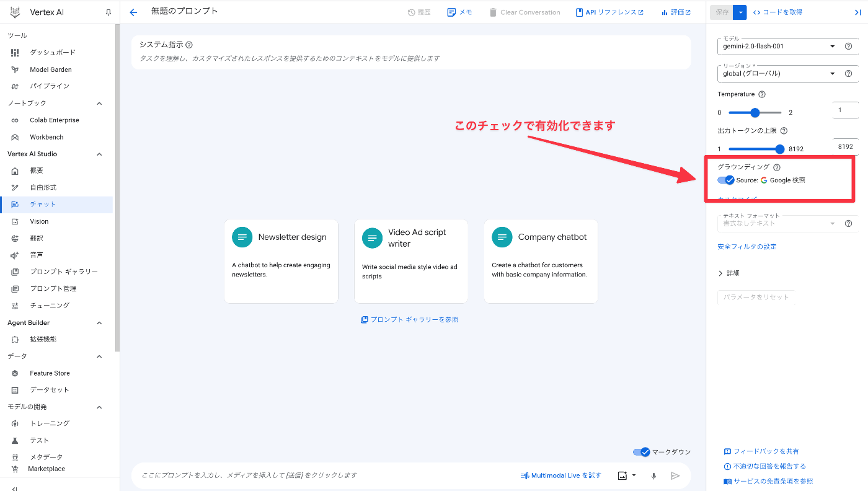
Task: Click help icon next to モデル dropdown
Action: [848, 46]
